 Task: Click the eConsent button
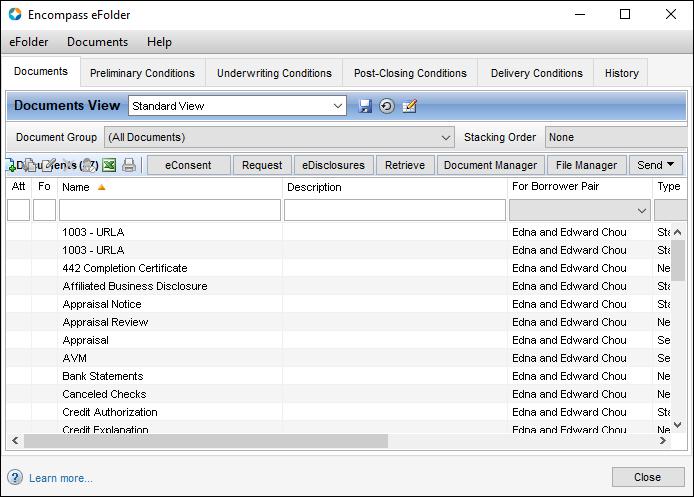coord(189,165)
